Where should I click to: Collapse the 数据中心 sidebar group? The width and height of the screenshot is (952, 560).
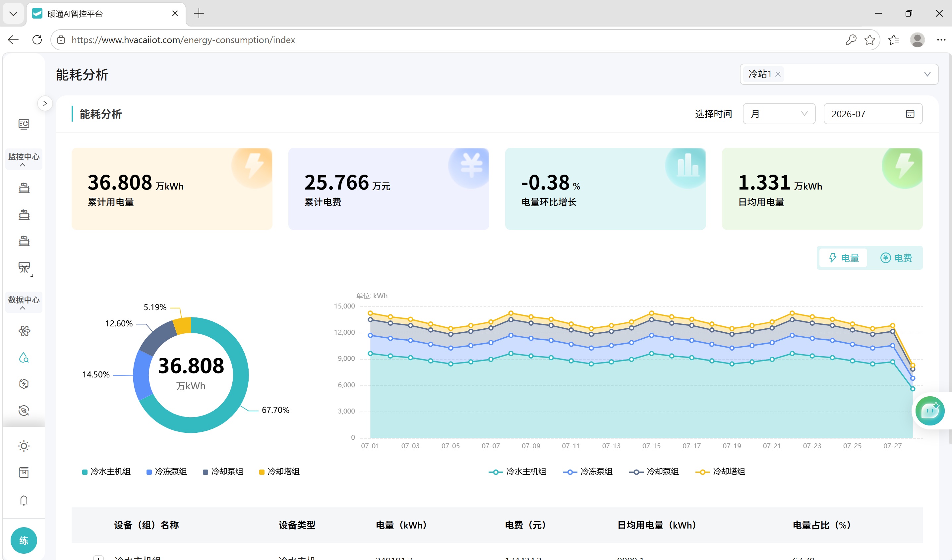24,303
